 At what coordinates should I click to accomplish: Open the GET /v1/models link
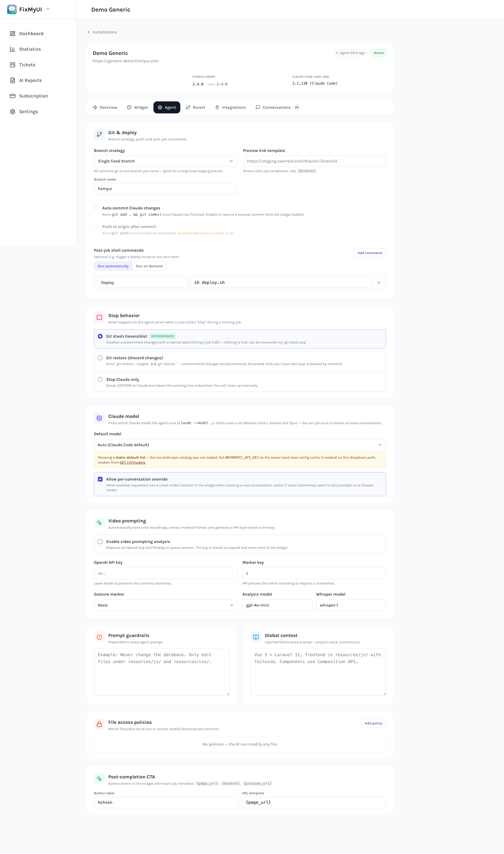point(132,463)
